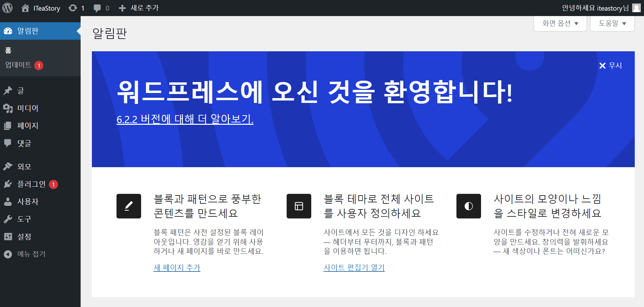Image resolution: width=644 pixels, height=307 pixels.
Task: Click the 설정 settings sliders icon
Action: [8, 237]
